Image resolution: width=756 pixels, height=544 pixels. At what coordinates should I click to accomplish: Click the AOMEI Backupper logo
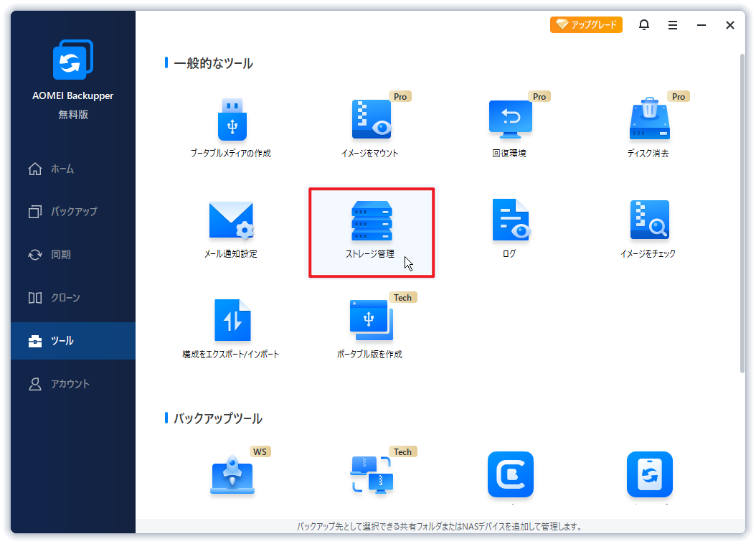point(73,60)
